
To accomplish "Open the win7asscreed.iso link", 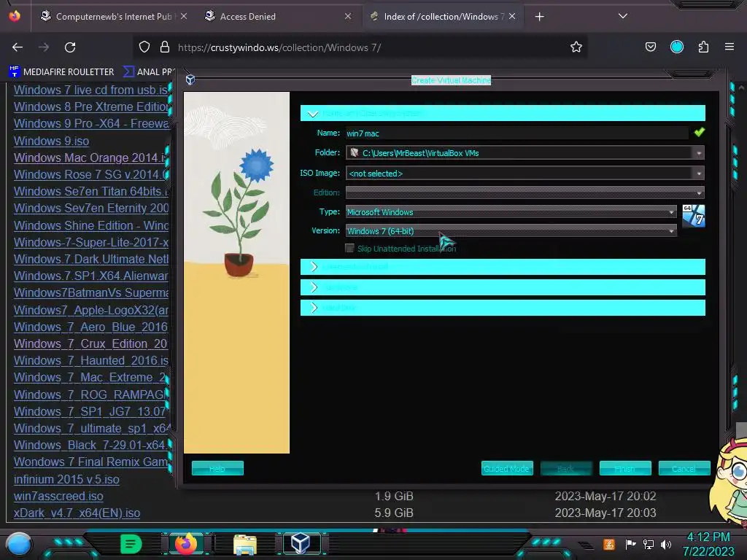I will click(58, 496).
